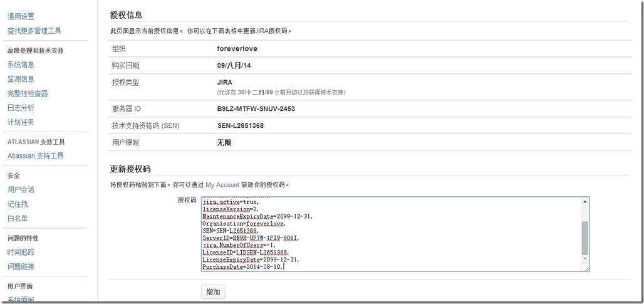This screenshot has width=644, height=304.
Task: Go to 用户会话 page
Action: click(x=21, y=190)
